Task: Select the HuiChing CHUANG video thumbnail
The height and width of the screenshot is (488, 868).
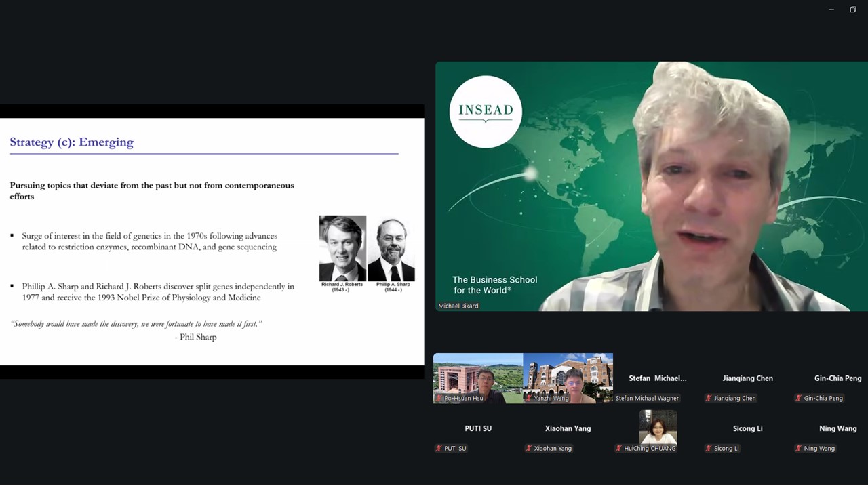Action: tap(658, 427)
